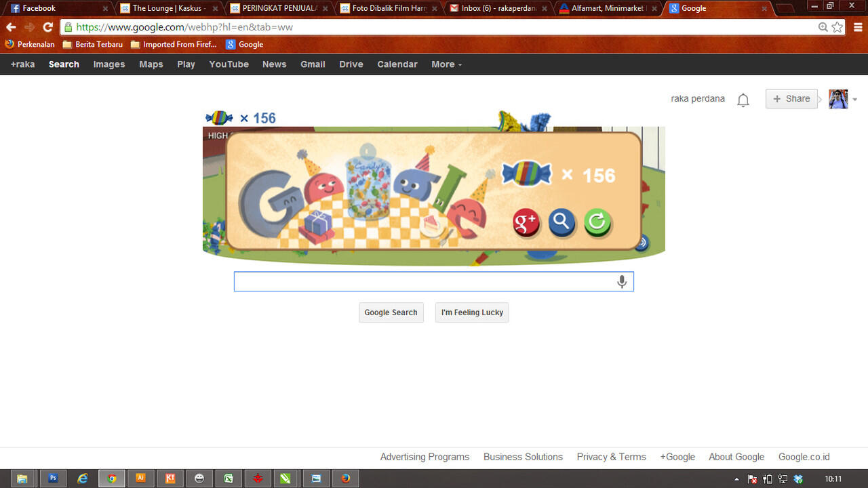This screenshot has height=488, width=868.
Task: Open the Perkenalan bookmark
Action: (x=30, y=45)
